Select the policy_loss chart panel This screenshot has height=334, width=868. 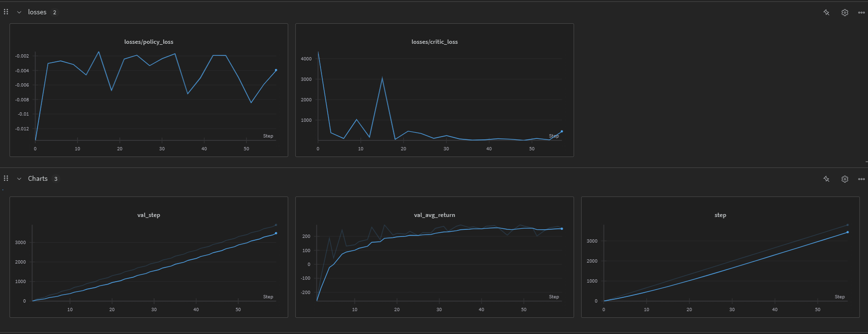pos(149,90)
